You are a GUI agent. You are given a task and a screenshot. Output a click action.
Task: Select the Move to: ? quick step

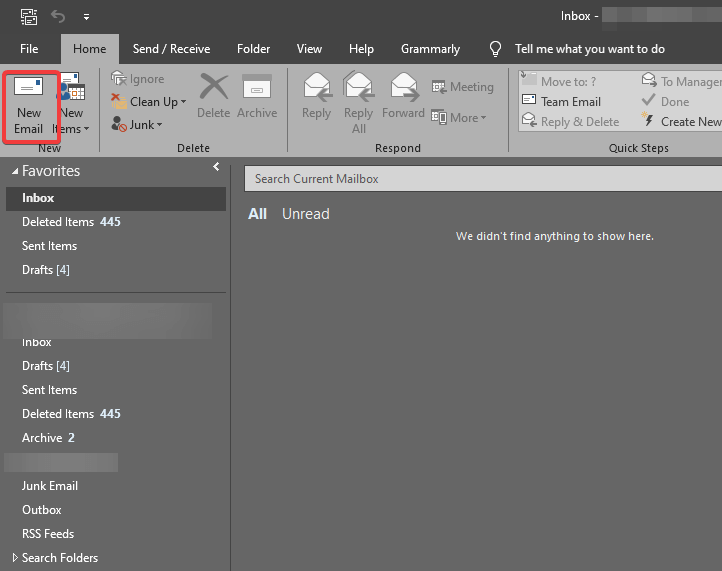559,82
